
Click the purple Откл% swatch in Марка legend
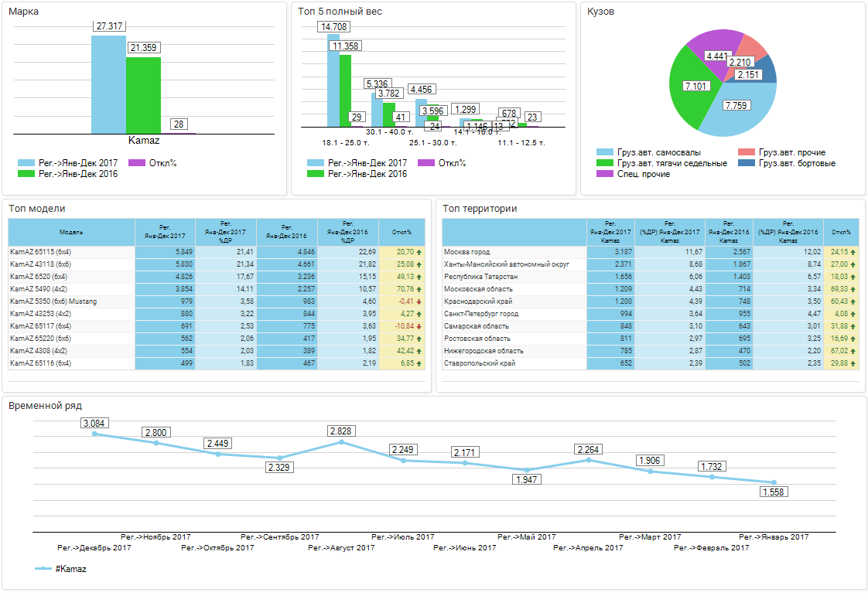point(137,163)
